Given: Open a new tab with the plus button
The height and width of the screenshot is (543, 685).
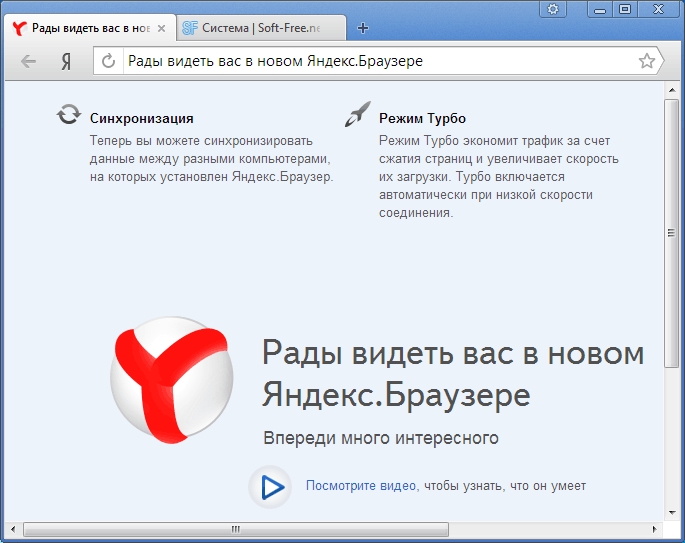Looking at the screenshot, I should coord(363,28).
